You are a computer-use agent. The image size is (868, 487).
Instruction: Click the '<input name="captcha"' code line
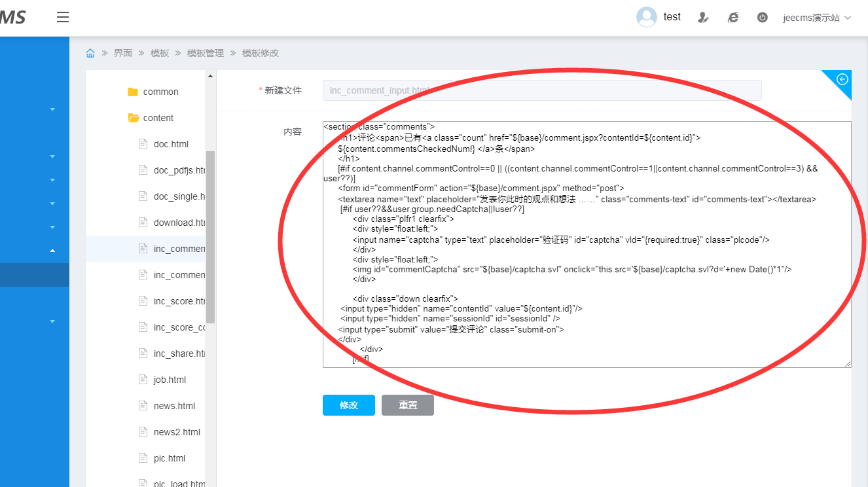tap(561, 240)
